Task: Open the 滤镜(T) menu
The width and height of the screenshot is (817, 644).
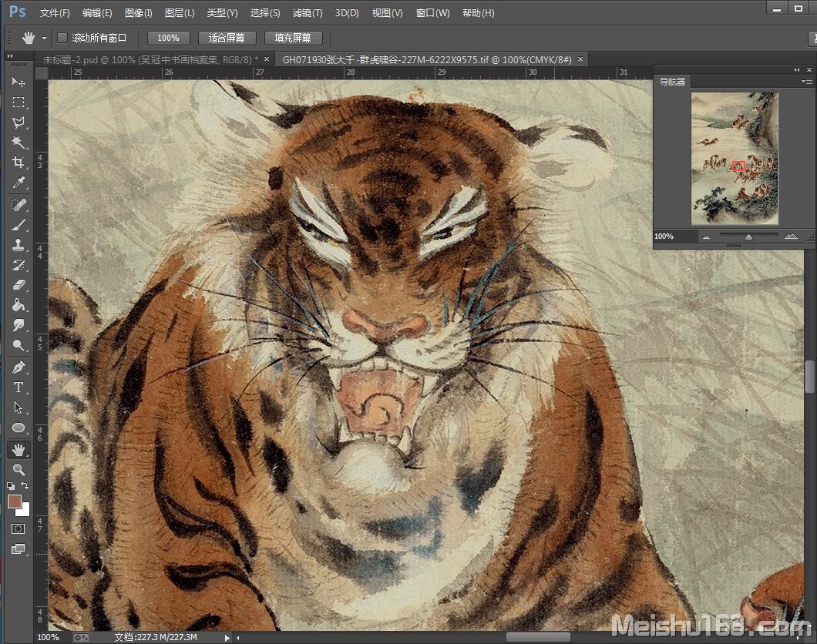Action: pyautogui.click(x=308, y=13)
